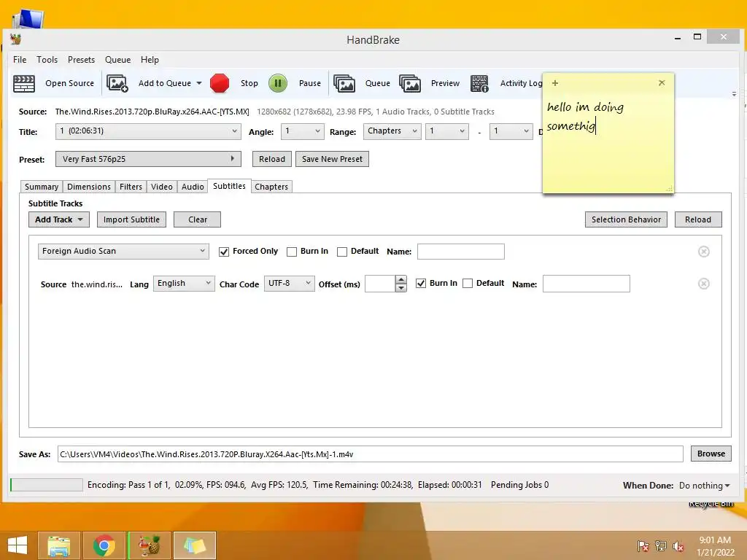Click the Clear subtitles button
This screenshot has height=560, width=747.
pos(197,219)
